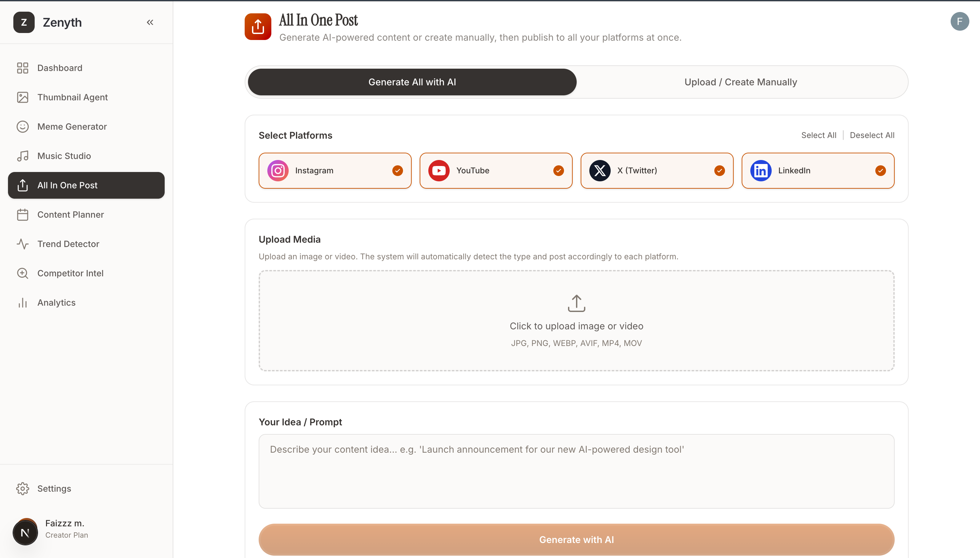Deselect the Instagram platform checkmark
The width and height of the screenshot is (980, 558).
click(397, 171)
